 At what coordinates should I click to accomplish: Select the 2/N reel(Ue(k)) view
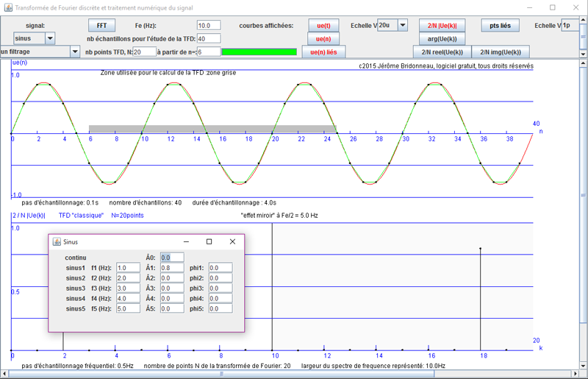pyautogui.click(x=442, y=52)
